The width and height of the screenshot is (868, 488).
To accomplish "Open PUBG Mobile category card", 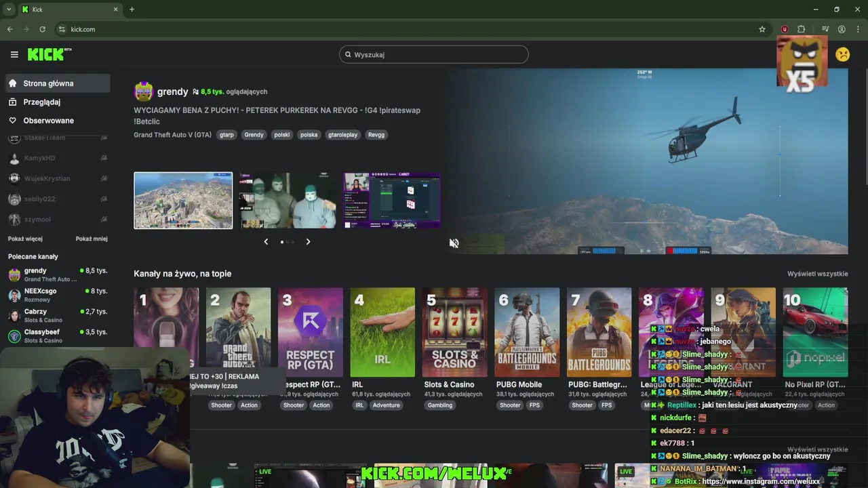I will click(527, 332).
